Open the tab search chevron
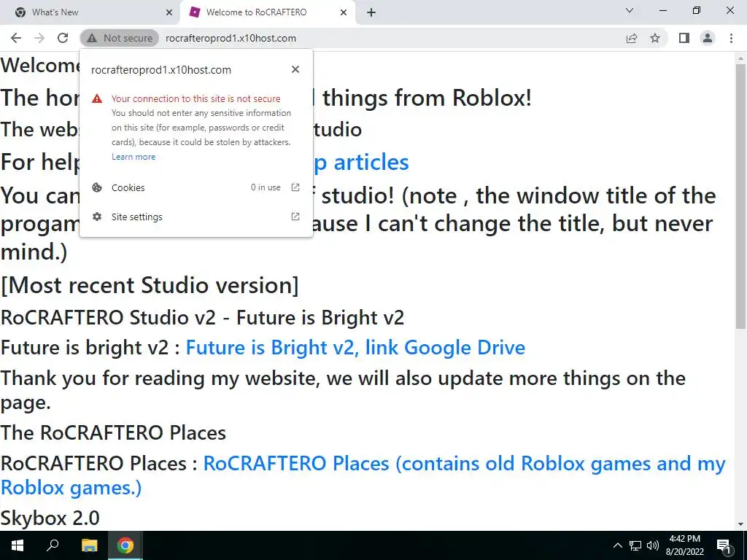Screen dimensions: 747x560 (x=630, y=10)
